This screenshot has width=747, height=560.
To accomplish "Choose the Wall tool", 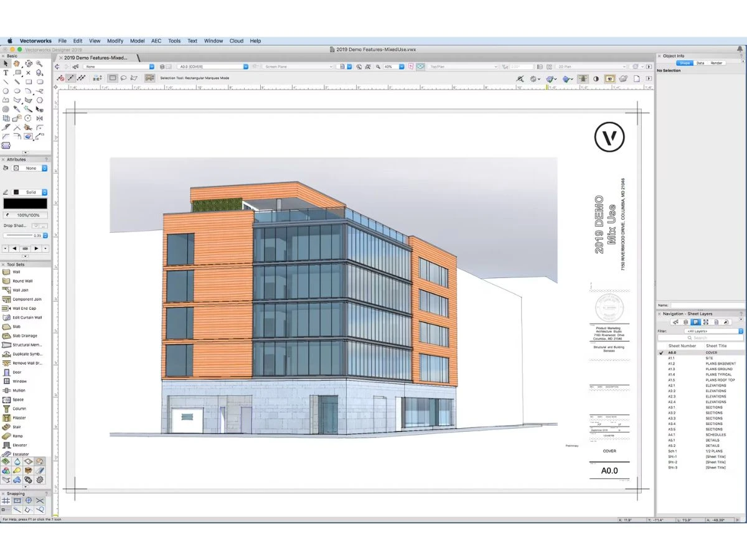I will pyautogui.click(x=17, y=272).
